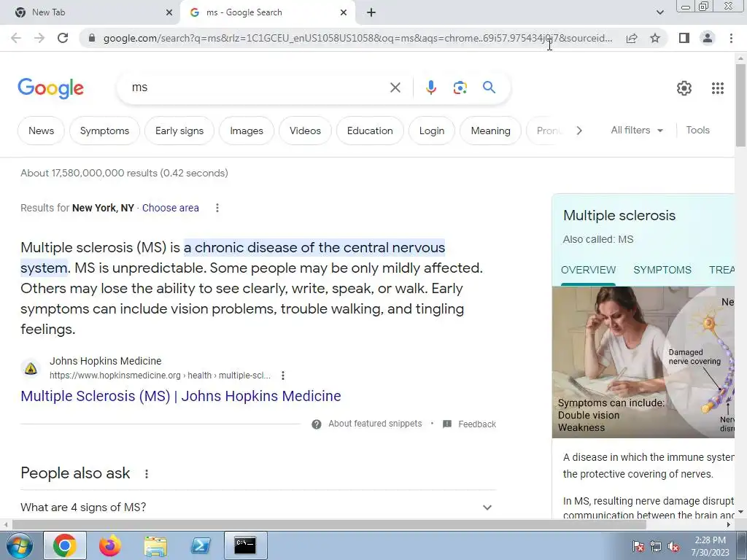Open options menu for Johns Hopkins result
This screenshot has height=560, width=747.
[283, 376]
